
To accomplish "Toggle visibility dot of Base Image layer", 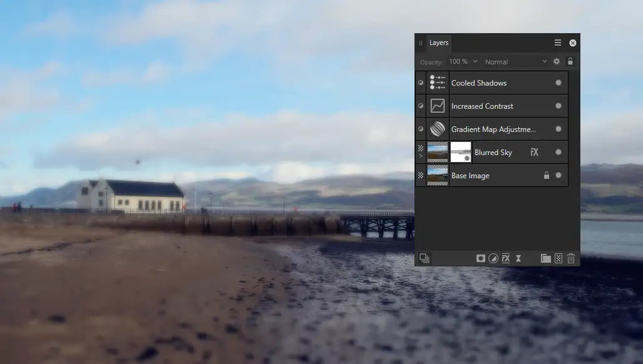I will click(x=558, y=175).
